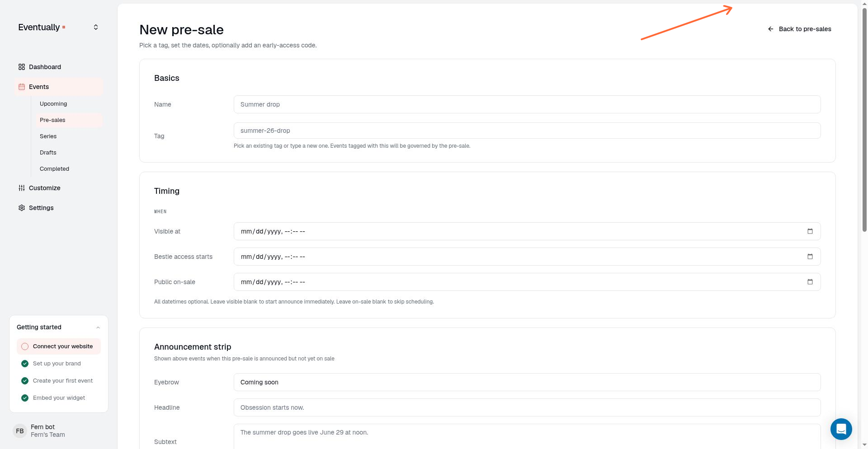The width and height of the screenshot is (868, 449).
Task: Click the Eventually logo
Action: click(x=42, y=27)
